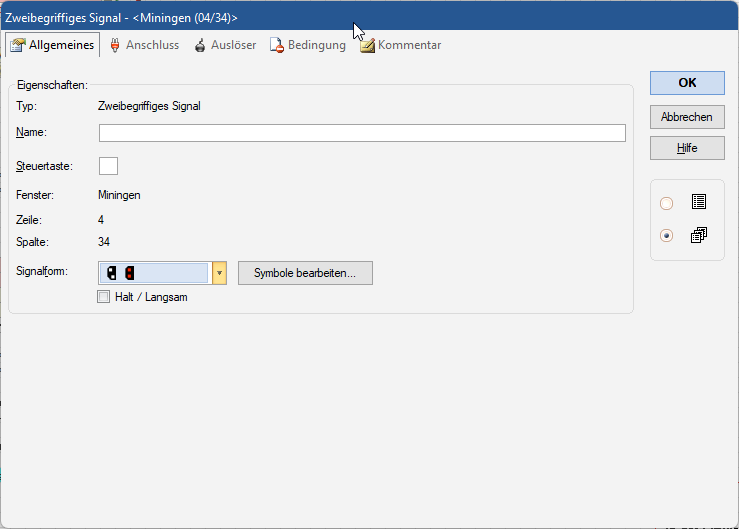Click the Allgemeines tab's properties icon
The height and width of the screenshot is (529, 739).
click(17, 45)
